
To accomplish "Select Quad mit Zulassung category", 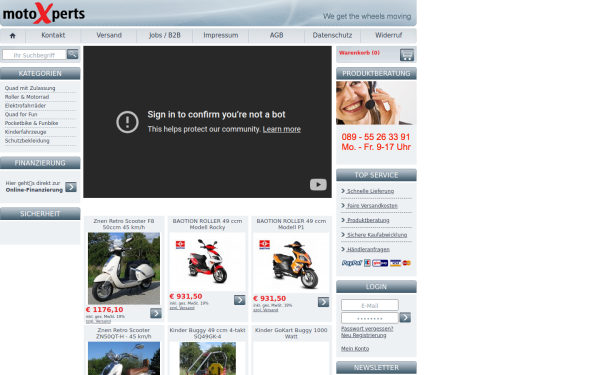I will click(30, 88).
